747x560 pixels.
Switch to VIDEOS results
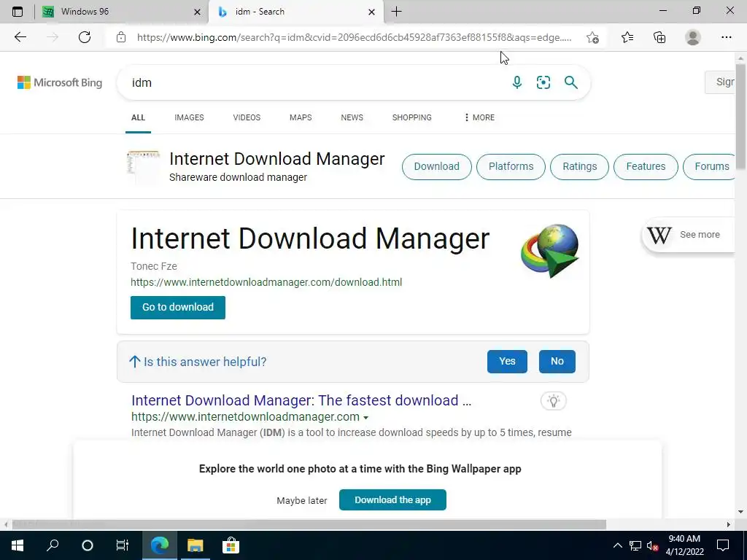[247, 117]
